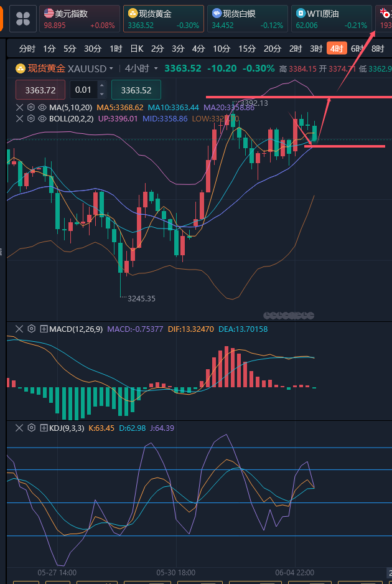This screenshot has width=392, height=584.
Task: Open KDJ indicator settings gear
Action: (31, 428)
